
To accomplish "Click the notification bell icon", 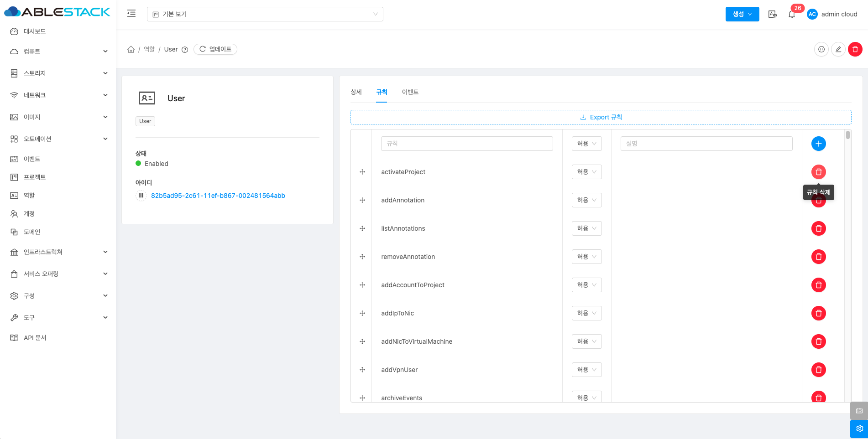I will click(x=791, y=15).
